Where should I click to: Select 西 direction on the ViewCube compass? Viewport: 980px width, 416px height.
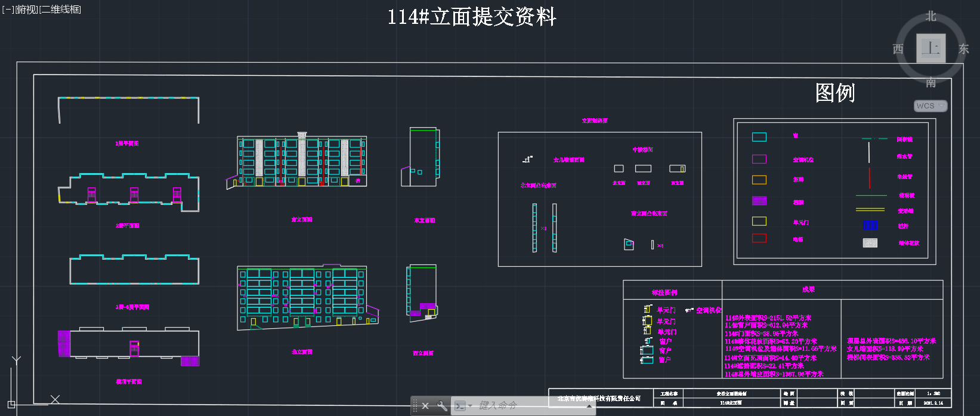[x=898, y=49]
